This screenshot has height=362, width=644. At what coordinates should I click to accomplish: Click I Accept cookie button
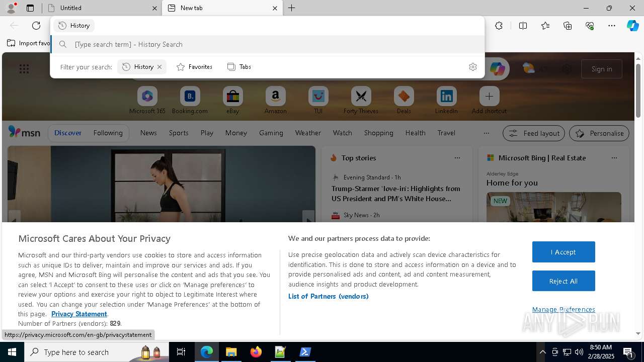click(563, 252)
